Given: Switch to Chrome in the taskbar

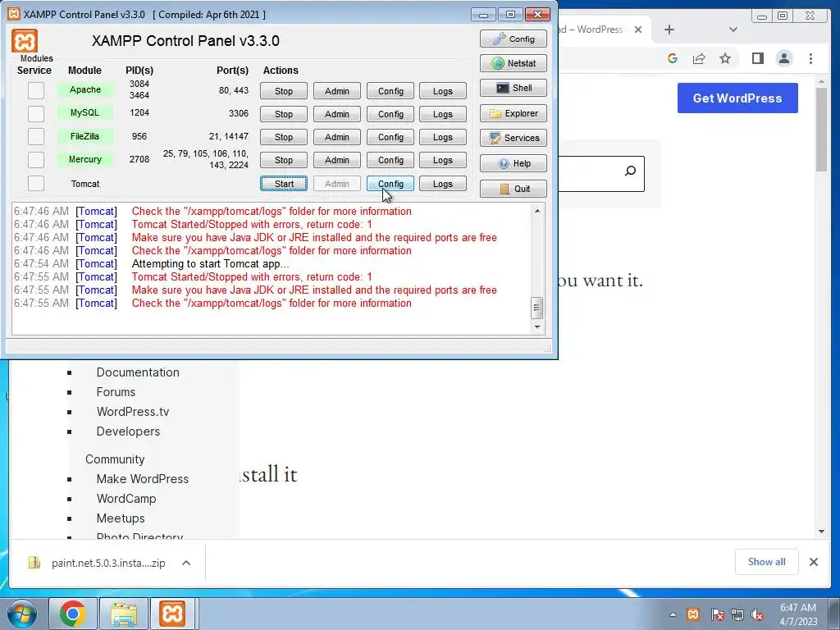Looking at the screenshot, I should 73,614.
